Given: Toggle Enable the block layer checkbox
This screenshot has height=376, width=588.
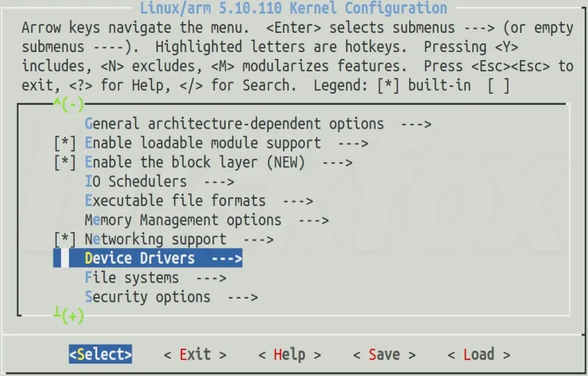Looking at the screenshot, I should click(x=65, y=163).
